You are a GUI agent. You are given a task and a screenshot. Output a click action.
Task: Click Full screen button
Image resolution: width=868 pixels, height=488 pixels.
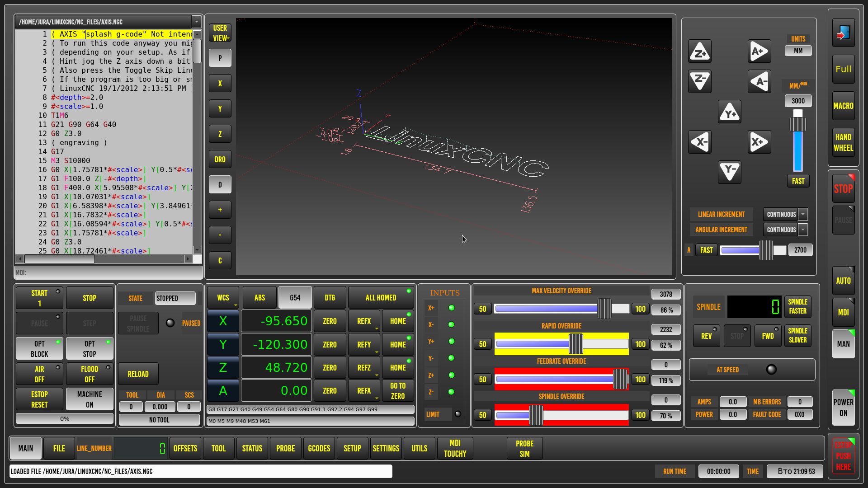843,69
